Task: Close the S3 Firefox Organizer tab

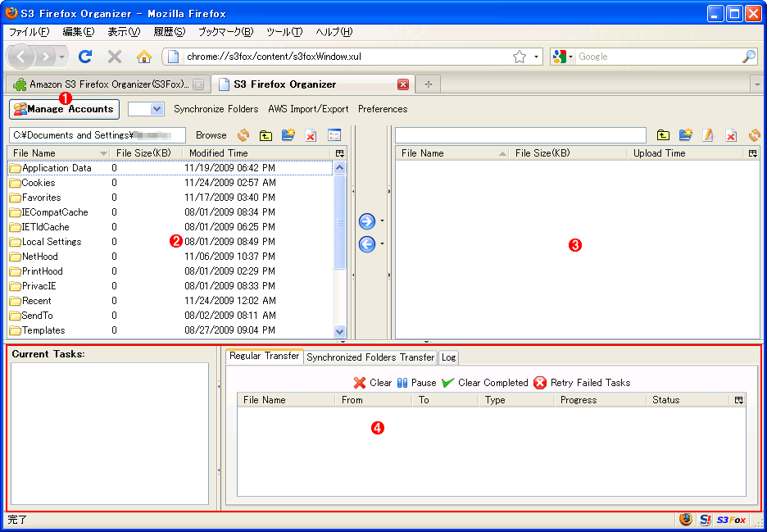Action: click(403, 84)
